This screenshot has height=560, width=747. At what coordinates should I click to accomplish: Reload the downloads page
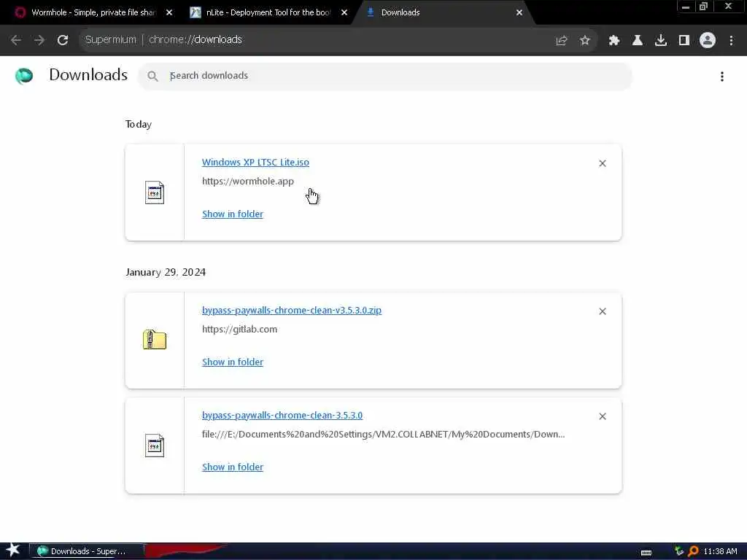[63, 40]
